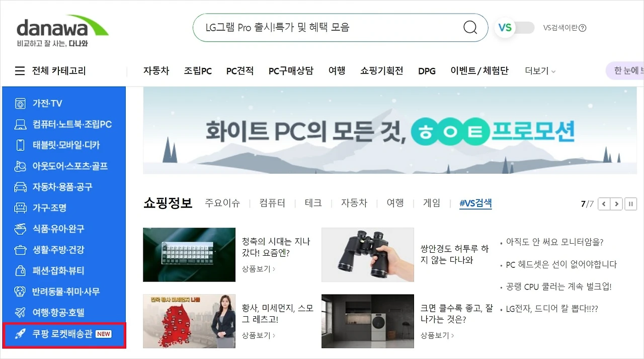Open the VS검색이란 help icon

(x=583, y=28)
